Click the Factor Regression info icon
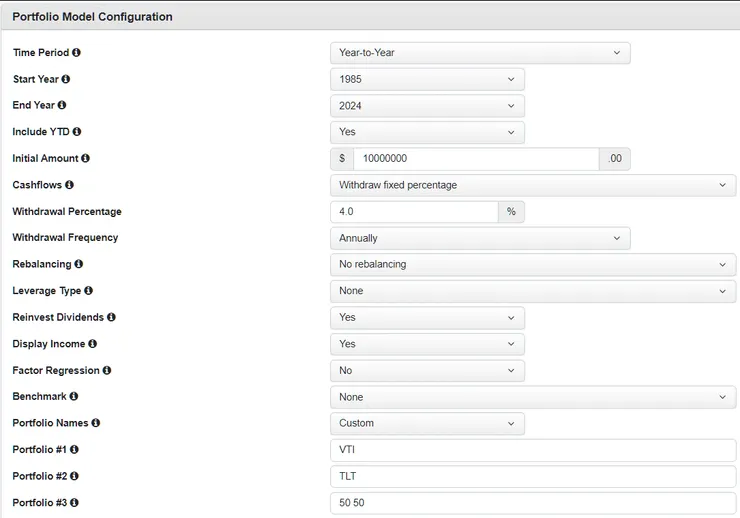 107,370
